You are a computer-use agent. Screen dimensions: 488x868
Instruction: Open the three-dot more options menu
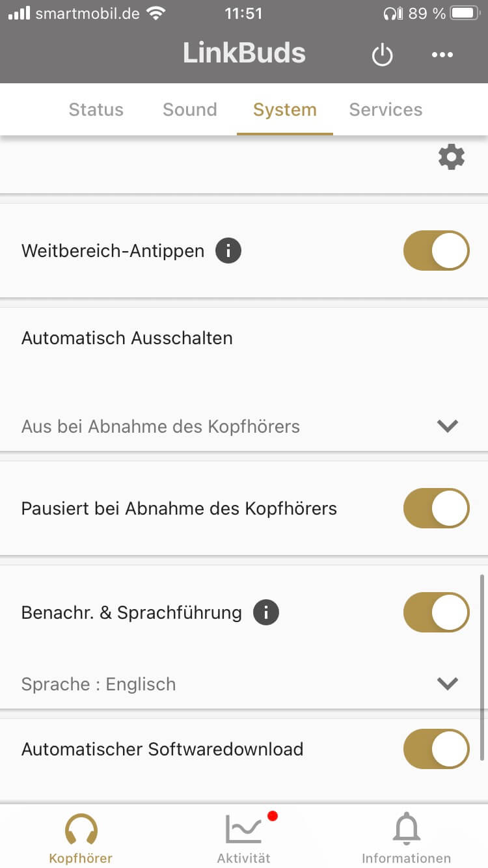tap(442, 55)
